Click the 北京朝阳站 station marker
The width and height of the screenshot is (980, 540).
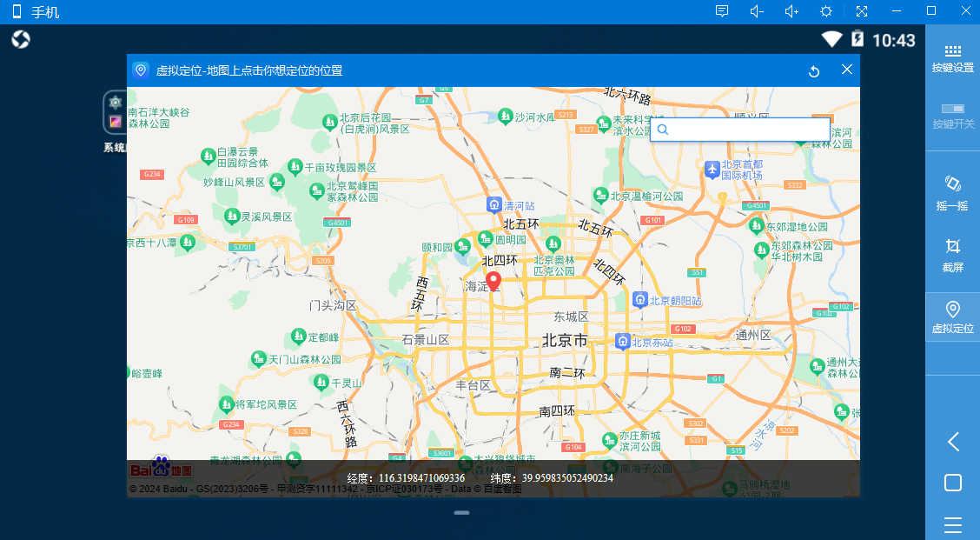[x=640, y=300]
